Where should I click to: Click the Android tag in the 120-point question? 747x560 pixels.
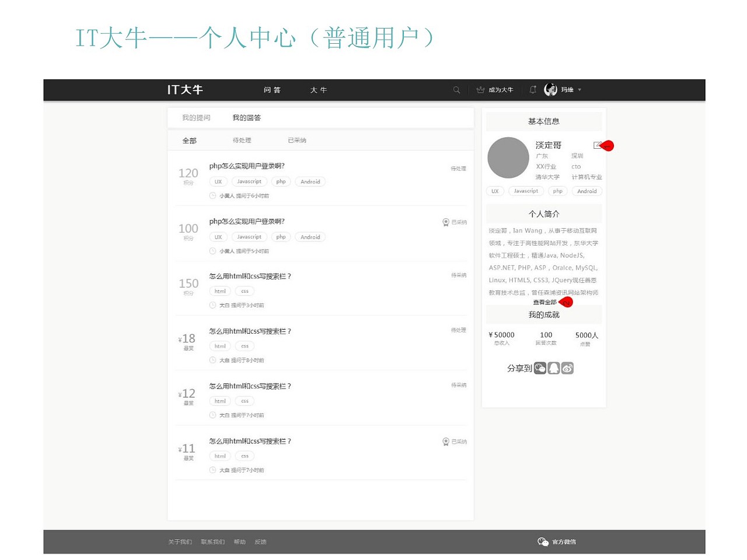pyautogui.click(x=310, y=182)
